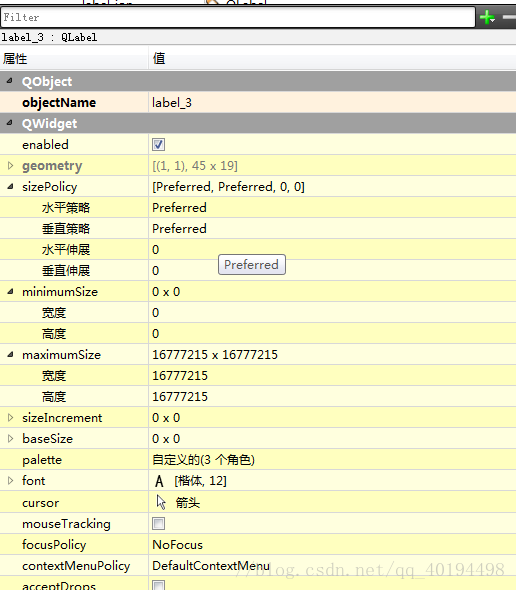
Task: Click the minimumSize value 0 x 0
Action: (166, 292)
